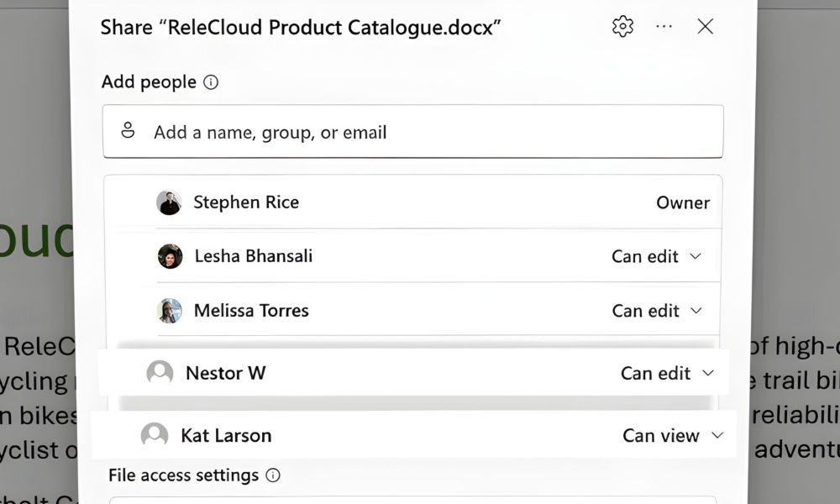This screenshot has height=504, width=840.
Task: Click the info icon beside Add people
Action: [x=211, y=82]
